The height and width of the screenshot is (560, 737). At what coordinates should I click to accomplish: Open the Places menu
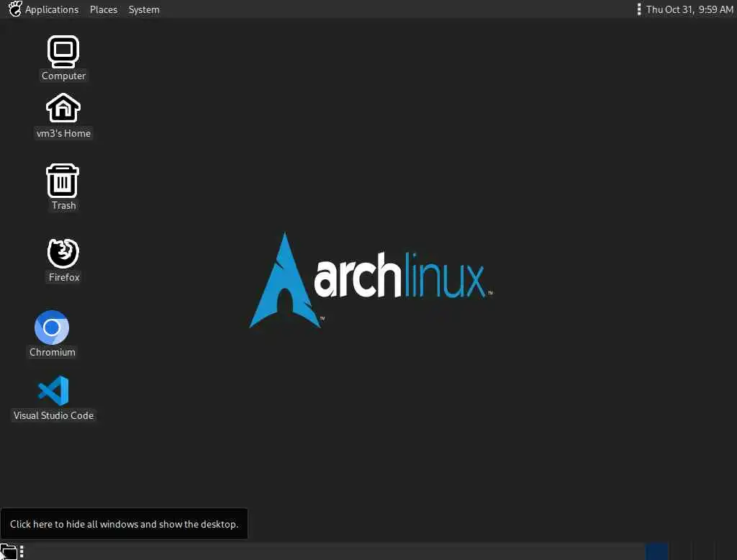point(104,9)
